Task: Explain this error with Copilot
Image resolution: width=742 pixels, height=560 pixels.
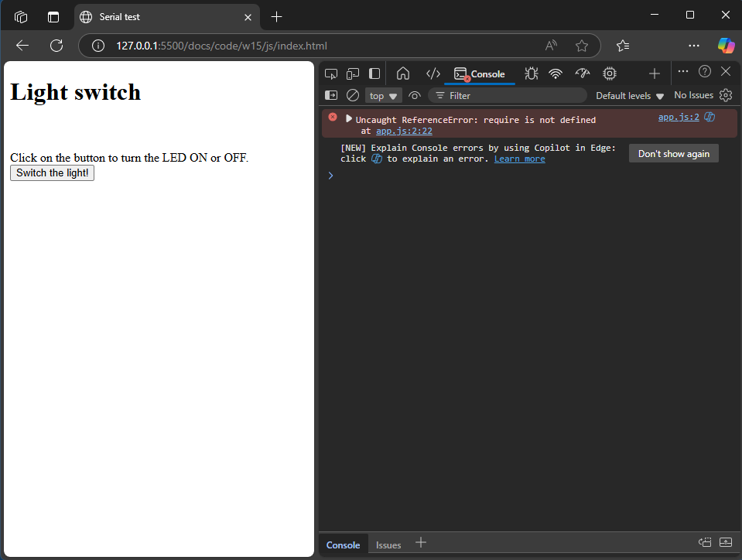Action: click(710, 118)
